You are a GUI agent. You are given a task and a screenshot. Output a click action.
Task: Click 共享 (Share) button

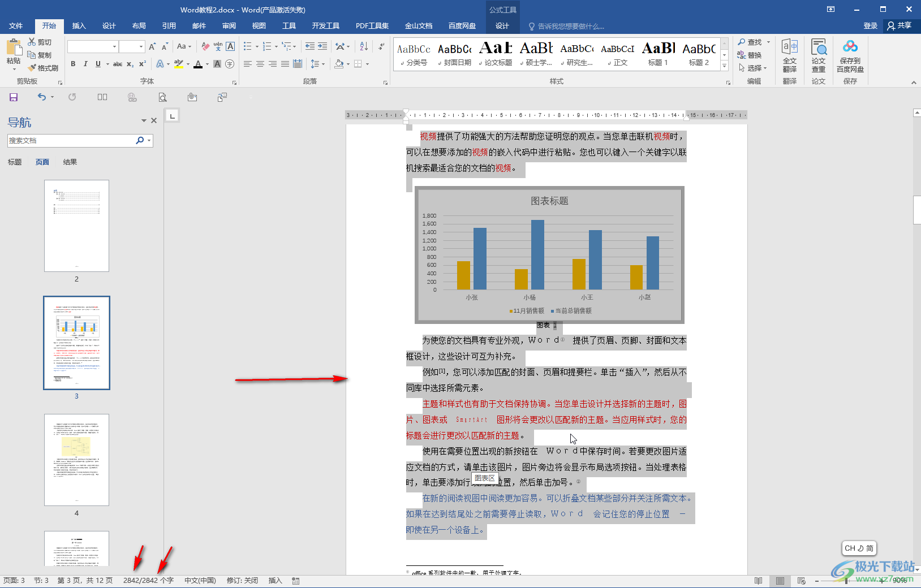(x=900, y=26)
